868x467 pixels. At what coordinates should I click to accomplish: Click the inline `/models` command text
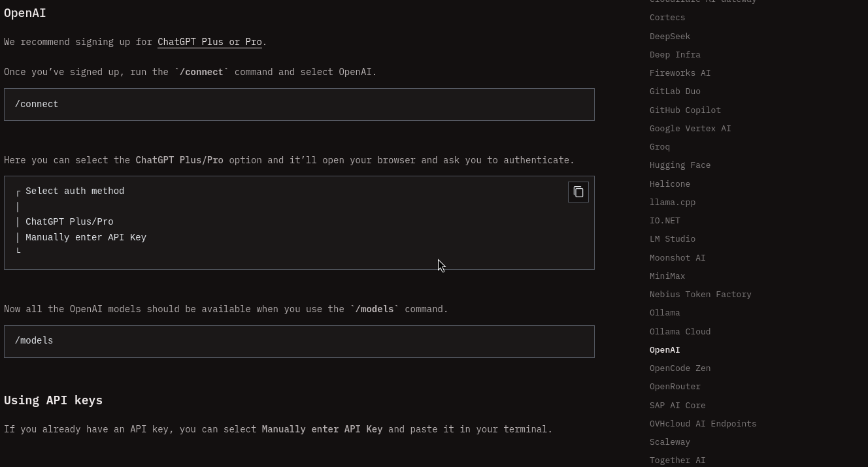point(375,309)
